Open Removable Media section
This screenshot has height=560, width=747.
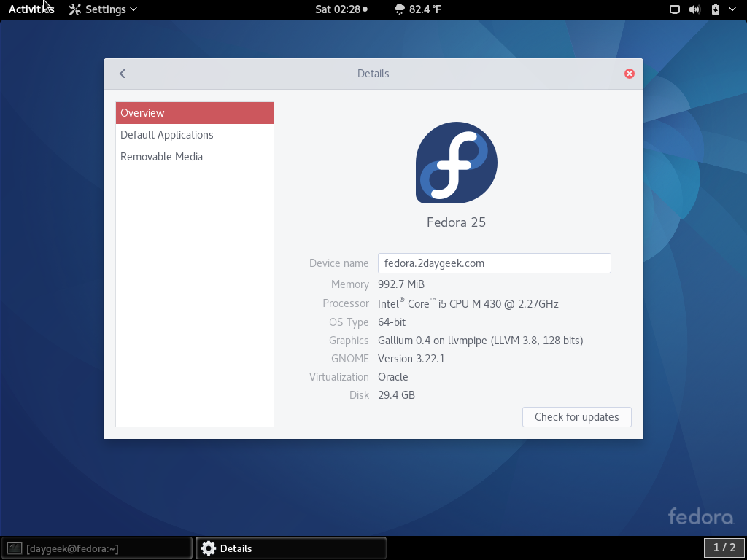[x=194, y=157]
